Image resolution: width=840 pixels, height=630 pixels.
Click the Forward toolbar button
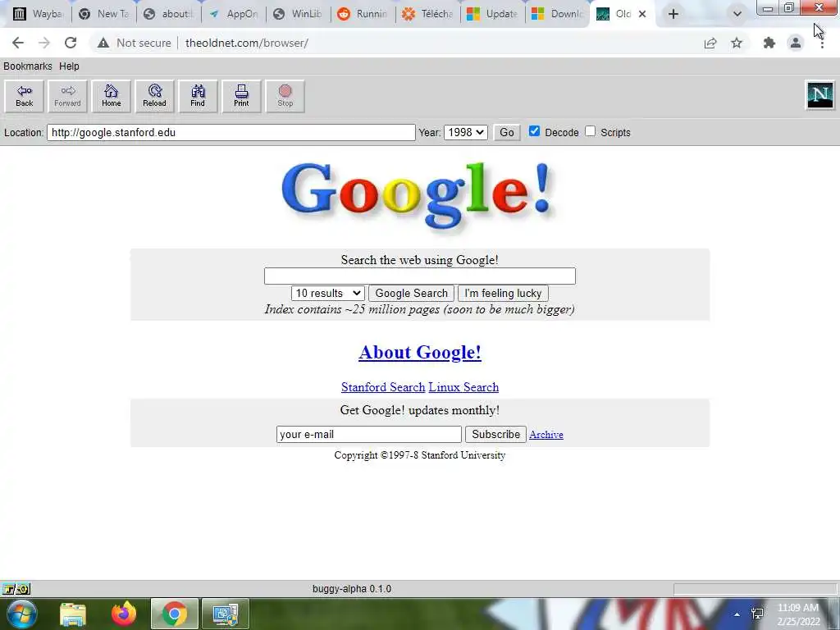[67, 97]
